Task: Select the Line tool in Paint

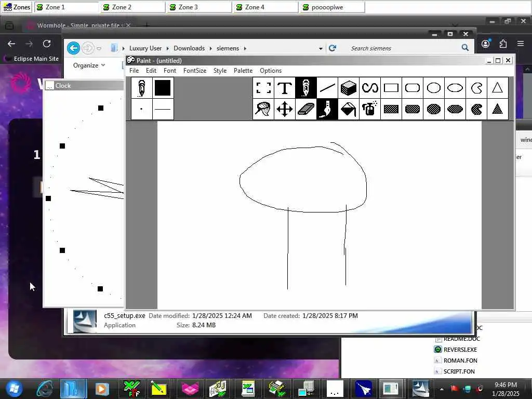Action: 327,88
